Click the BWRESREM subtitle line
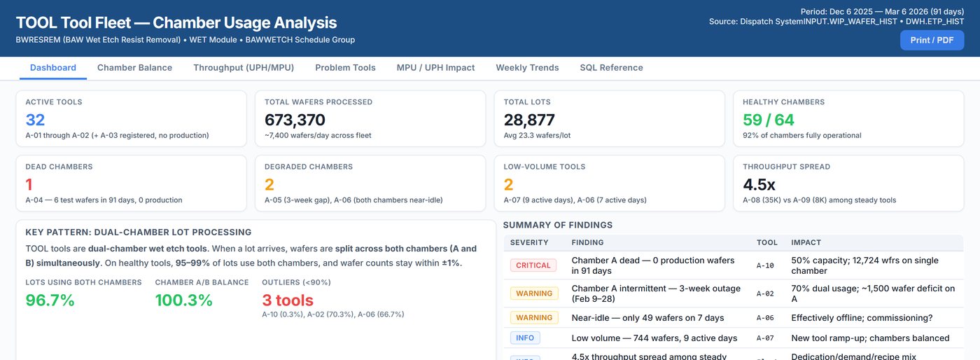 185,40
